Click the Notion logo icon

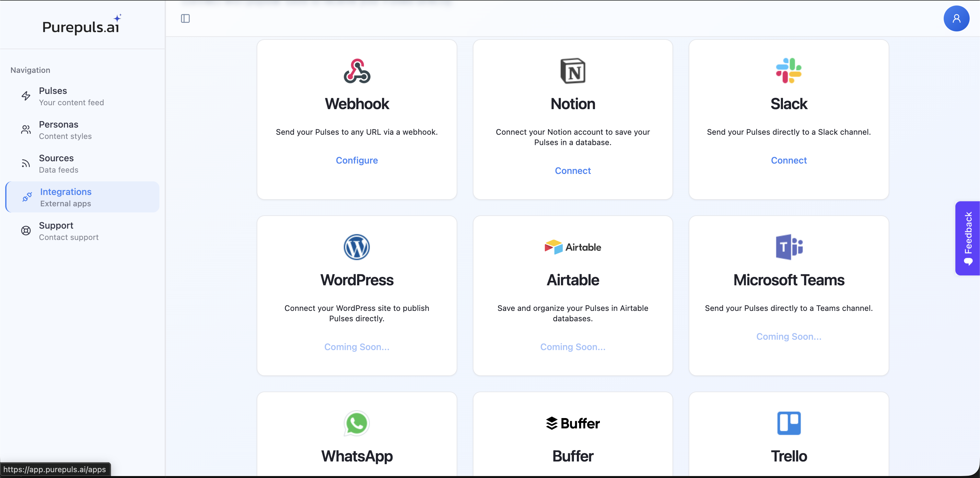573,71
